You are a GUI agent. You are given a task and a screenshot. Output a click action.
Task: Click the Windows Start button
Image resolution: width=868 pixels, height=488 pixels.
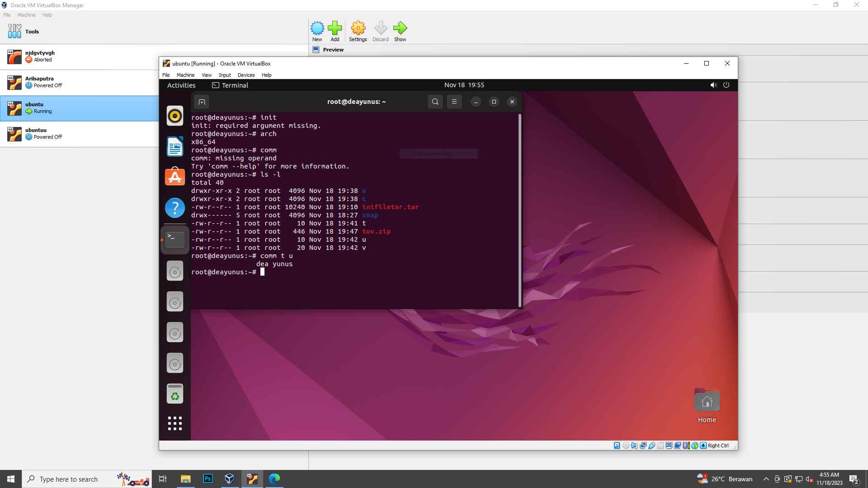point(11,479)
